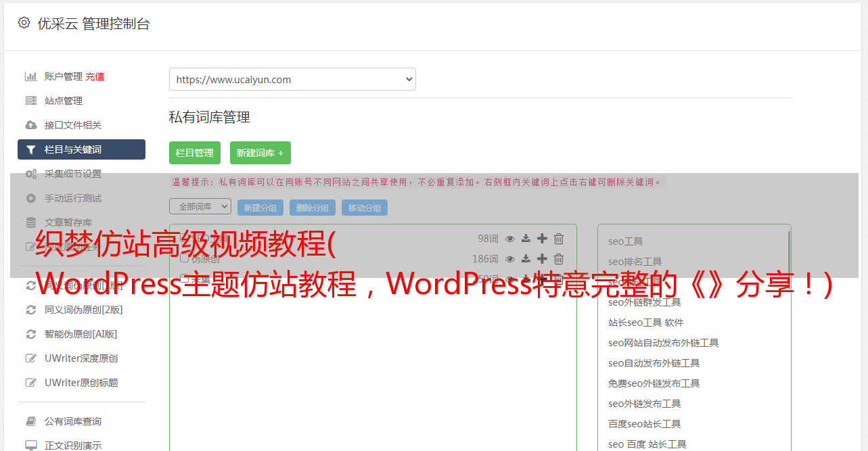This screenshot has width=868, height=451.
Task: Expand the 全部词库 group dropdown
Action: click(x=200, y=206)
